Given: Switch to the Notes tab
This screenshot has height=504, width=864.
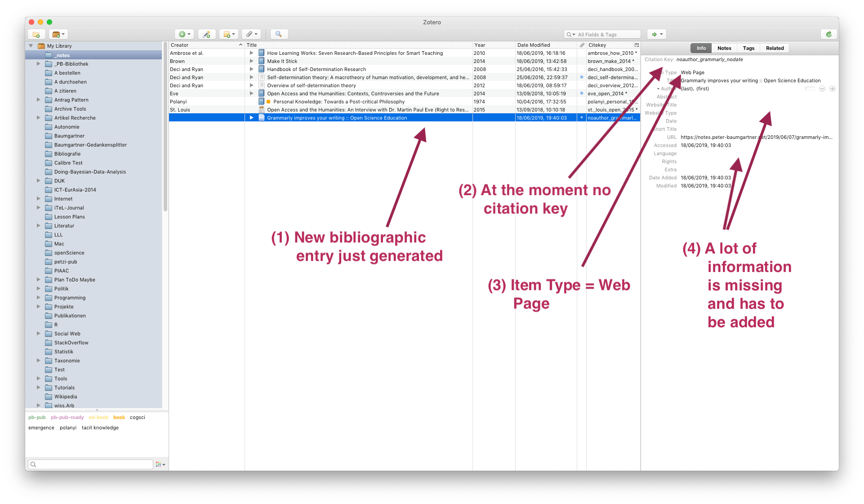Looking at the screenshot, I should (724, 48).
